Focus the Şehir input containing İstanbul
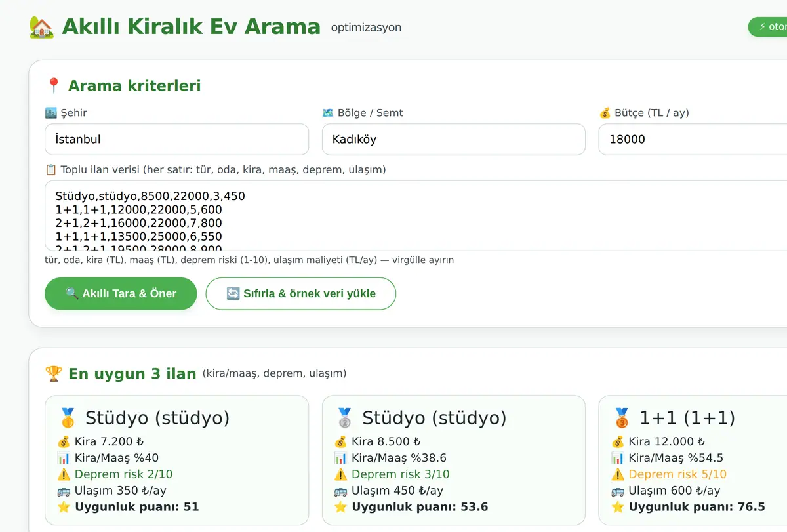Image resolution: width=787 pixels, height=532 pixels. pos(177,139)
